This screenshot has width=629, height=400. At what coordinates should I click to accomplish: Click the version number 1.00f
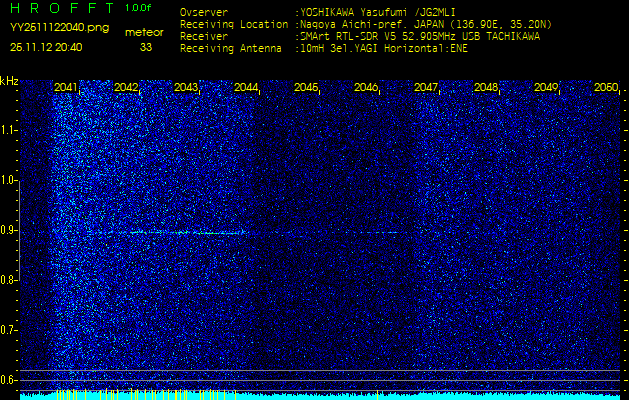[138, 8]
